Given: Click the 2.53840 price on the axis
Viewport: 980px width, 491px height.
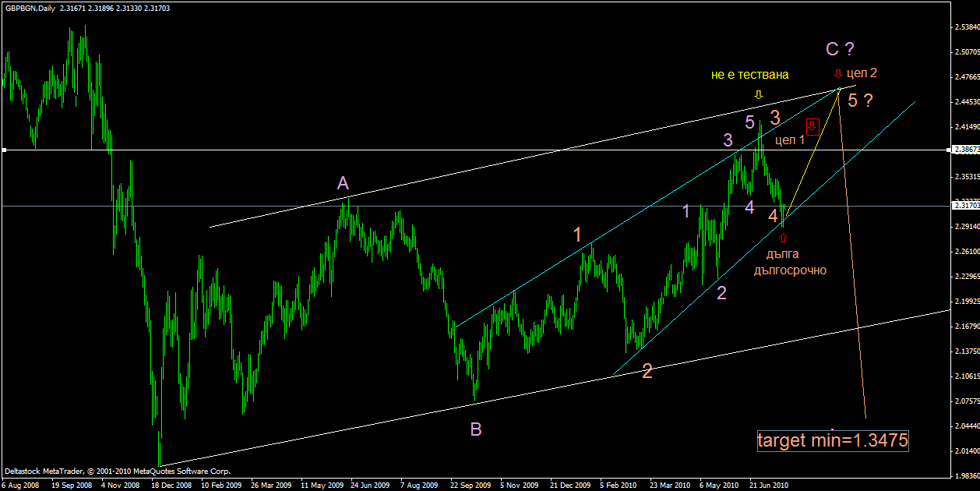Looking at the screenshot, I should click(x=966, y=27).
